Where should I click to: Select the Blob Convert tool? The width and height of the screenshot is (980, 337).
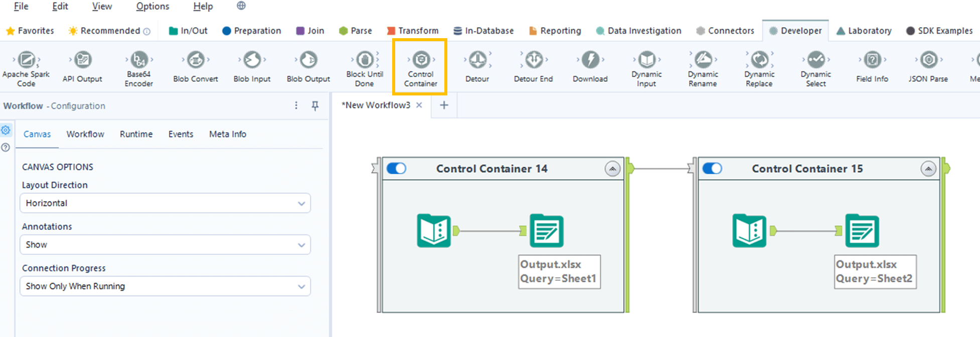[x=196, y=67]
